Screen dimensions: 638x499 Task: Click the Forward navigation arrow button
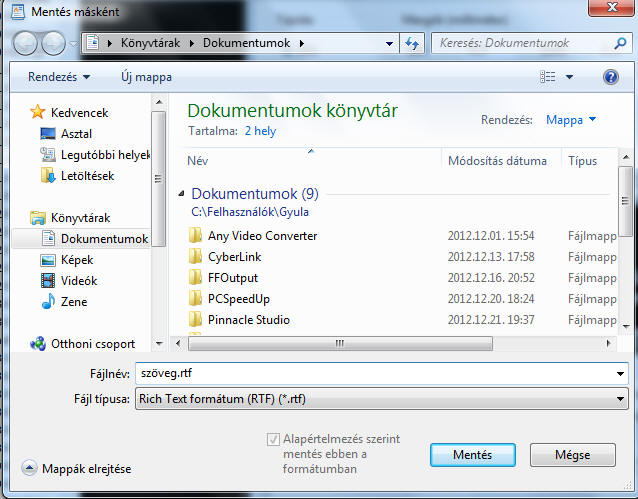click(x=53, y=43)
